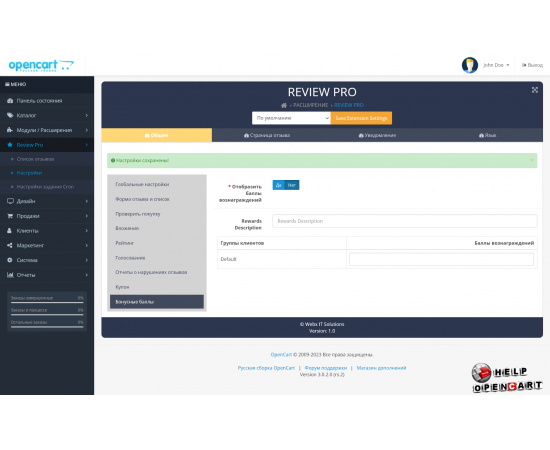This screenshot has height=450, width=550.
Task: Switch to the Уведомления tab
Action: (377, 135)
